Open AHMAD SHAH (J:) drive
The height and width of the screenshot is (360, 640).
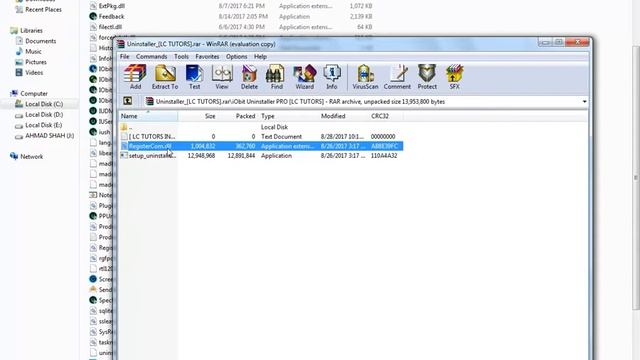(x=49, y=136)
